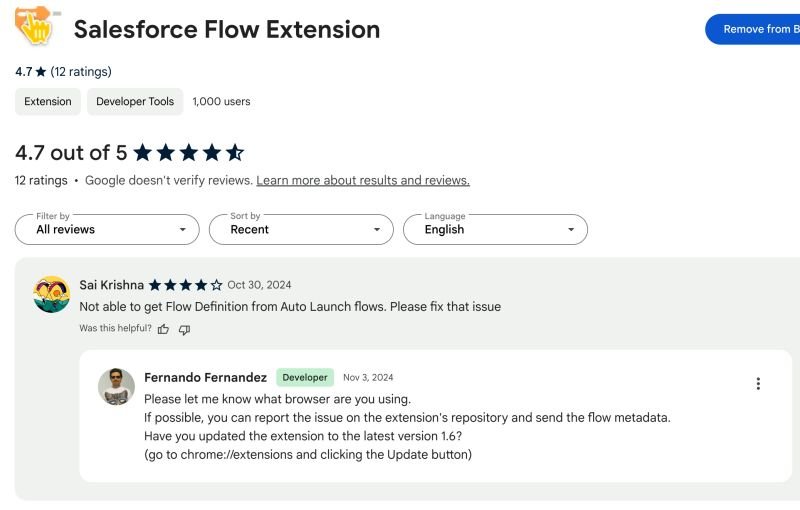Image resolution: width=800 pixels, height=510 pixels.
Task: Open the Sort by Recent dropdown
Action: [301, 230]
